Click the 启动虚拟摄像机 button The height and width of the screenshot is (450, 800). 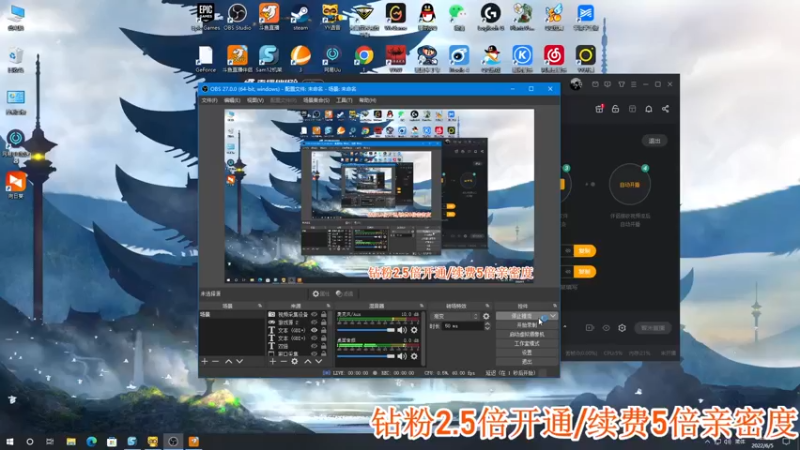[527, 335]
